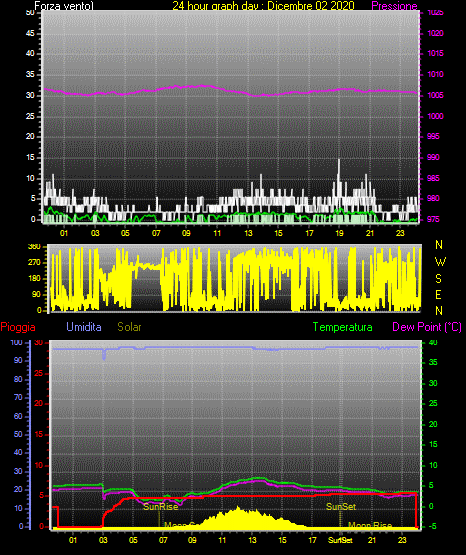This screenshot has height=555, width=466.
Task: Click hour 13 on wind graph axis
Action: 248,233
